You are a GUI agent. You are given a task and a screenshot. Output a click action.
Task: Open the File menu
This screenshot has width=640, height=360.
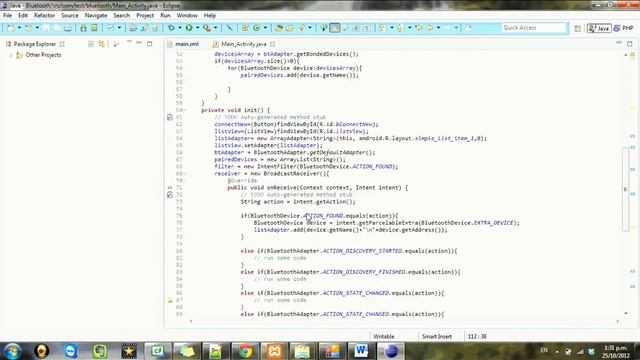[7, 16]
